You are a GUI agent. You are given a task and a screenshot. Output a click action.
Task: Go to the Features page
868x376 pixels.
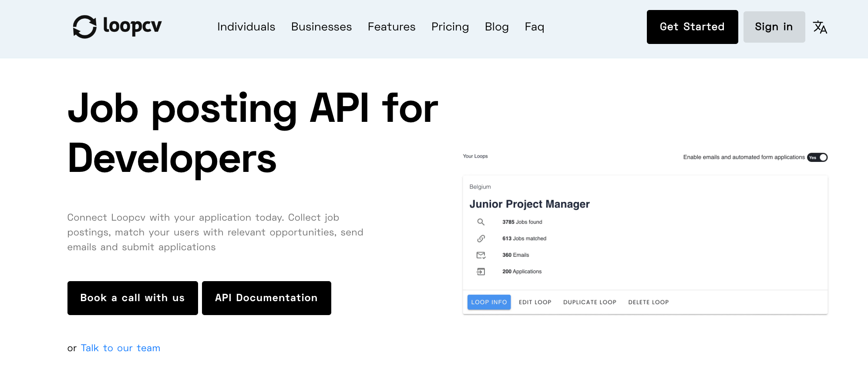391,27
